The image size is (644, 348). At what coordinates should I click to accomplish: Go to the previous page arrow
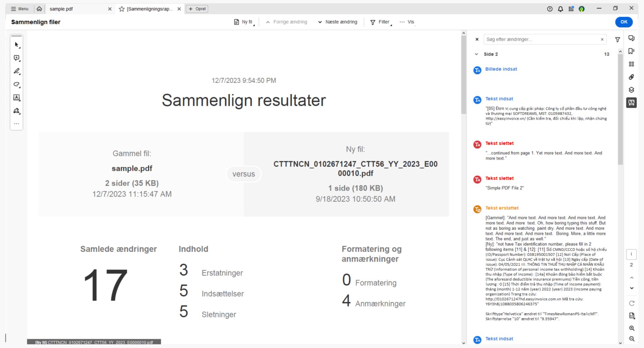tap(632, 278)
